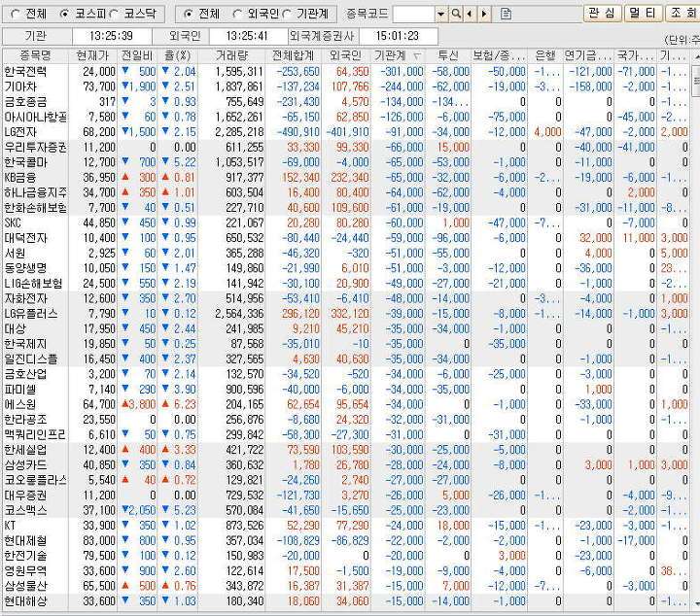This screenshot has height=616, width=700.
Task: Sort by 거래량 column header
Action: click(231, 55)
